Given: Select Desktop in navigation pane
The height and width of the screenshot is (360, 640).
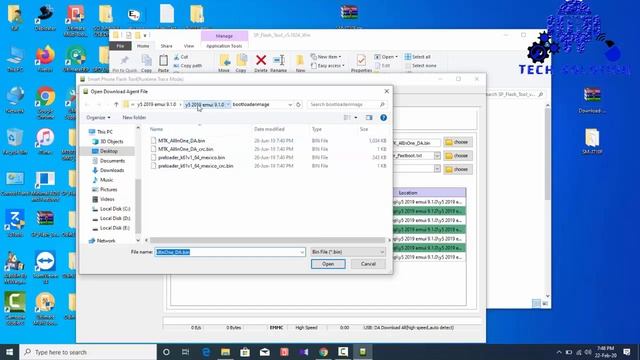Looking at the screenshot, I should 109,151.
